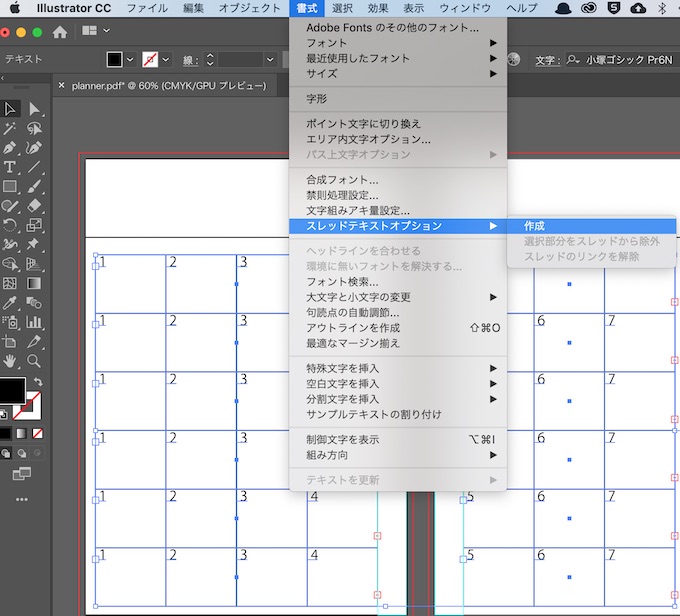Image resolution: width=680 pixels, height=616 pixels.
Task: Select the Shape Builder tool
Action: click(10, 264)
